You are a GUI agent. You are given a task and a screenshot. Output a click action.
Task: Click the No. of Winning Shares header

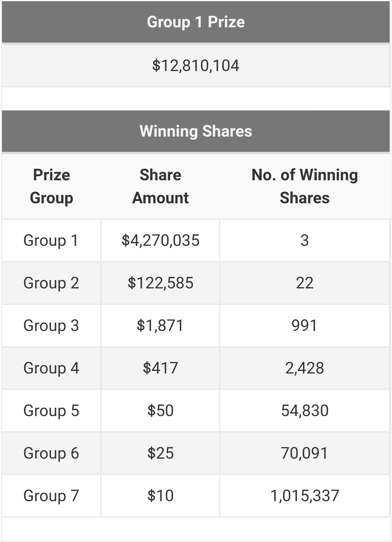click(304, 186)
